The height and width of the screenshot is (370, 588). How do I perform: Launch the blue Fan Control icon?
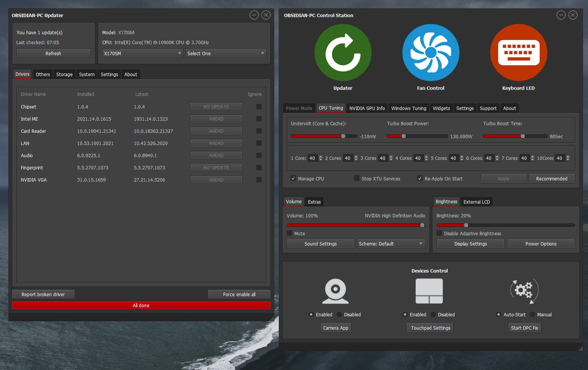[x=431, y=53]
